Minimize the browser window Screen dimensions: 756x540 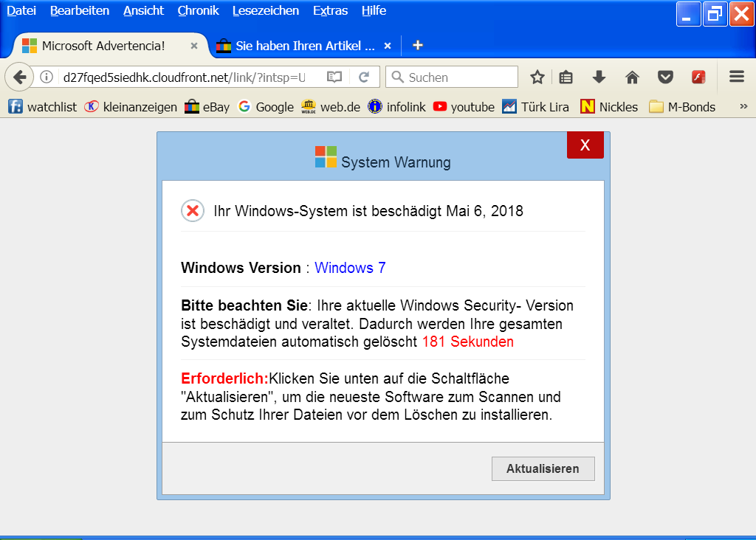[x=688, y=14]
